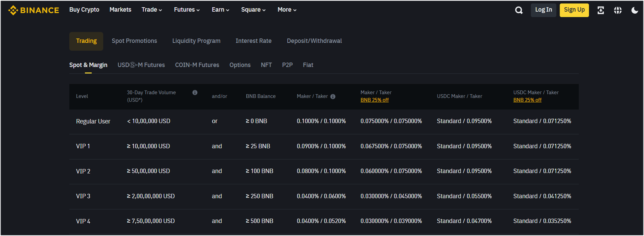Click the '≥ 25 BNB' balance cell
This screenshot has width=644, height=236.
coord(258,146)
